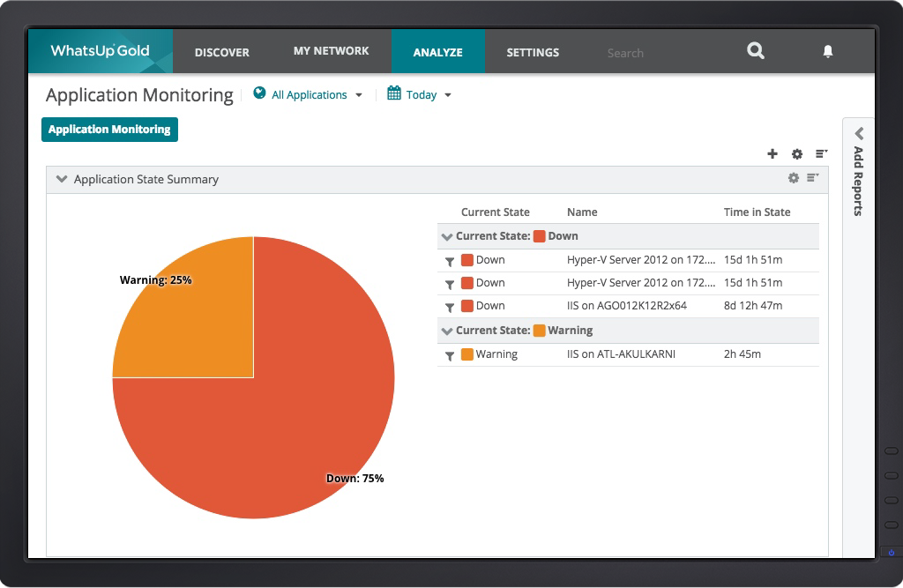Image resolution: width=903 pixels, height=588 pixels.
Task: Open the notifications bell
Action: [x=827, y=51]
